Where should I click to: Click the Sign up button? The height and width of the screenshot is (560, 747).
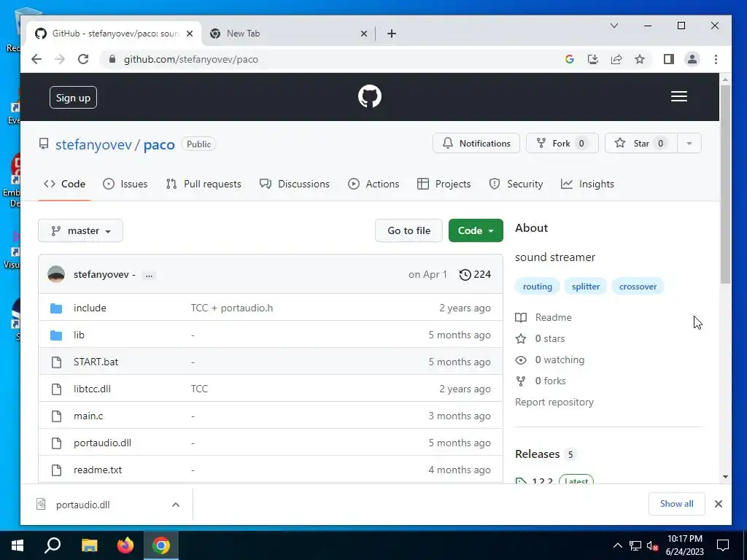point(73,98)
